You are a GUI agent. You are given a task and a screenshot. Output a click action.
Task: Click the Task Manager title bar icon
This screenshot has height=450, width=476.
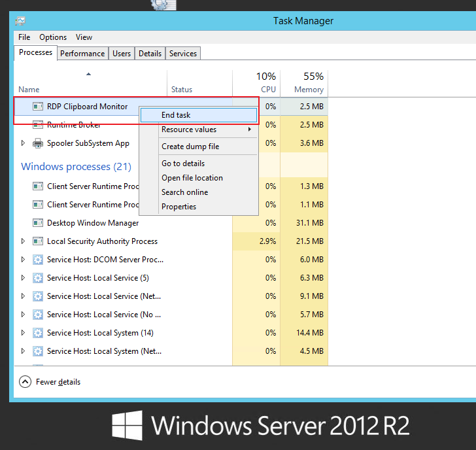click(x=20, y=21)
